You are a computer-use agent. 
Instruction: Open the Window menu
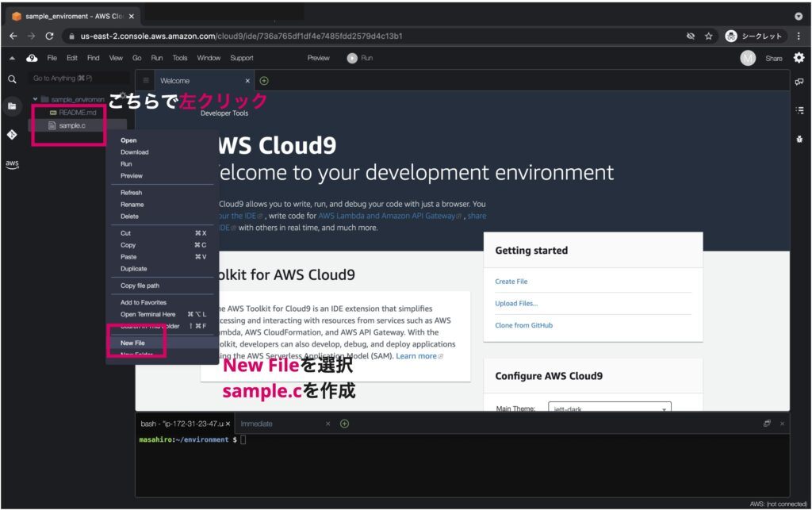pos(209,58)
